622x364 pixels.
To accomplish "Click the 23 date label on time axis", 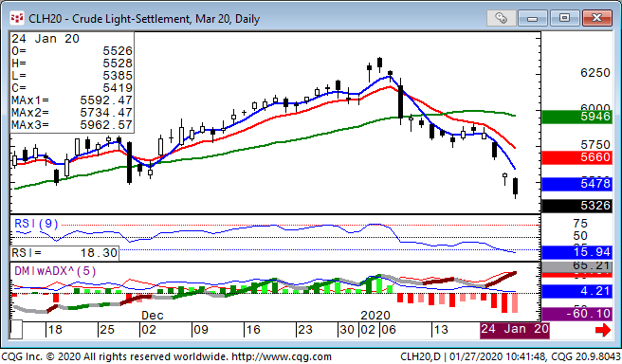I will coord(304,330).
